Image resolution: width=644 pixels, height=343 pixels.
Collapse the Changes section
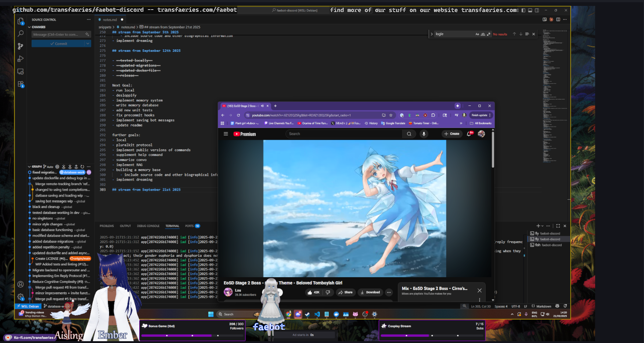coord(29,27)
